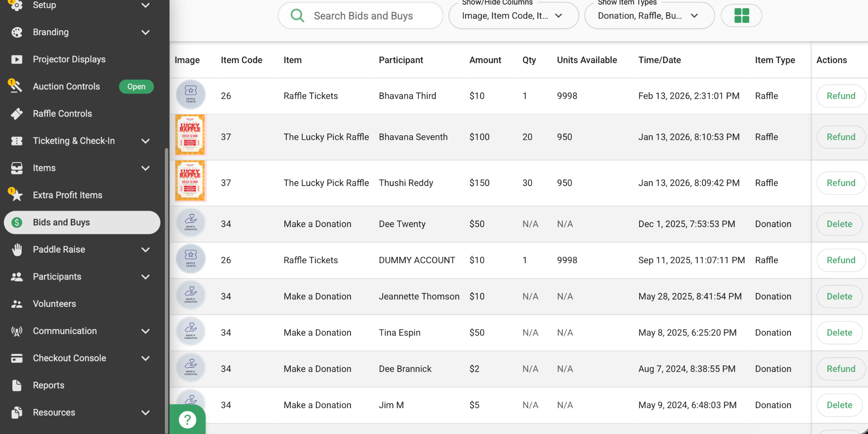The height and width of the screenshot is (434, 868).
Task: Click the Amount column header
Action: tap(485, 60)
